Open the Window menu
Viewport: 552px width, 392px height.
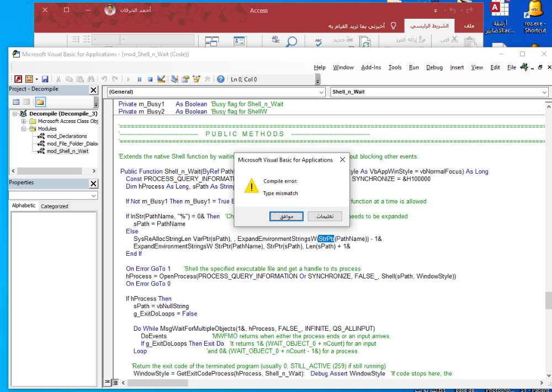tap(343, 67)
